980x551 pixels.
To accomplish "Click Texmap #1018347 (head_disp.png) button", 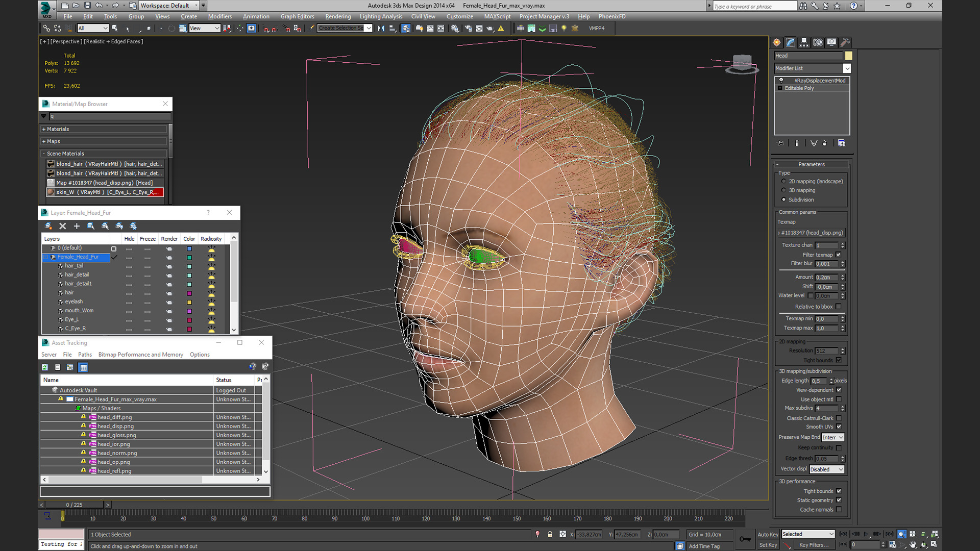I will click(811, 233).
